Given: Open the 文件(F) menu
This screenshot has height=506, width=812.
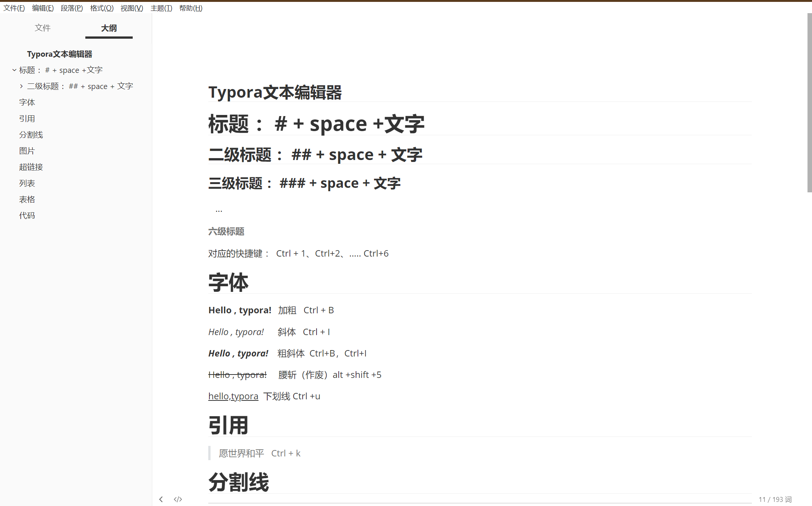Looking at the screenshot, I should (14, 8).
